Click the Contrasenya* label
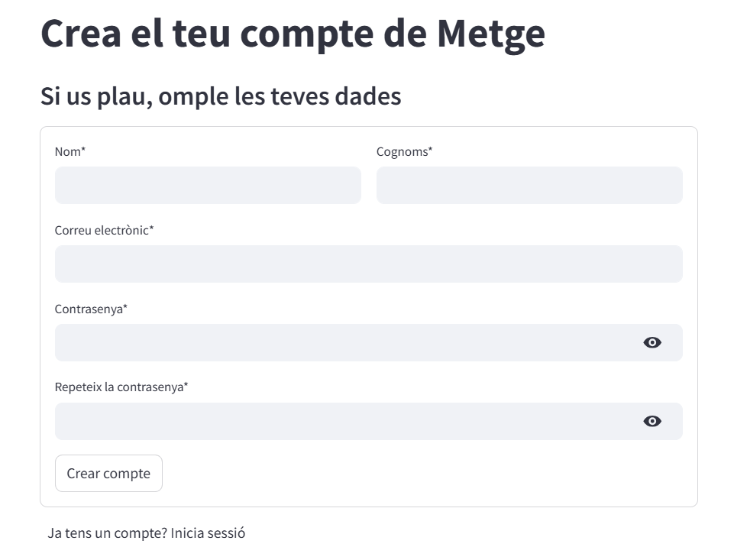 click(91, 309)
